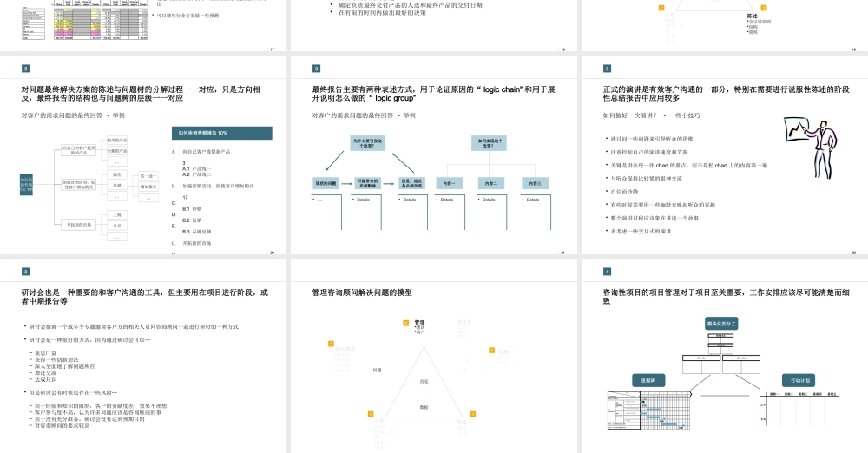Select slide 20 about 问题树的分解过程
Viewport: 868px width, 453px height.
click(143, 155)
